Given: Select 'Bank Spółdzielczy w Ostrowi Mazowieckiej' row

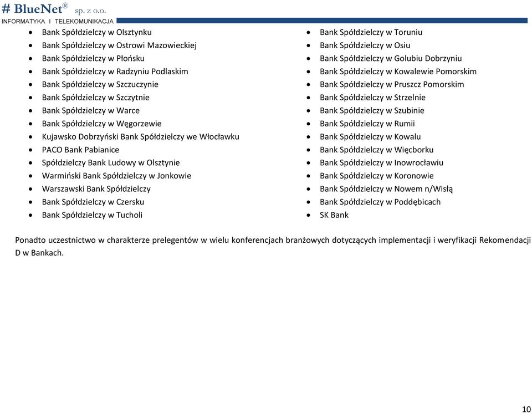Looking at the screenshot, I should [119, 45].
